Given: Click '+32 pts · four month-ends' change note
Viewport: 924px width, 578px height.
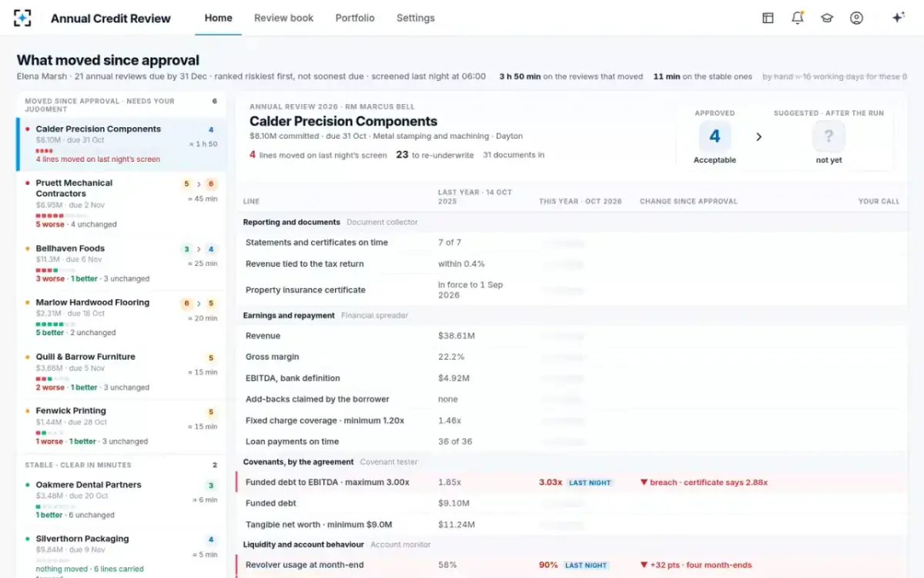Looking at the screenshot, I should [696, 565].
